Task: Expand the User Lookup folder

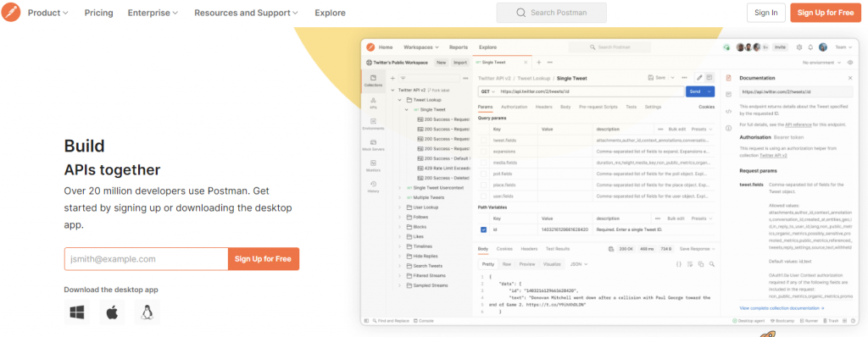Action: 400,207
